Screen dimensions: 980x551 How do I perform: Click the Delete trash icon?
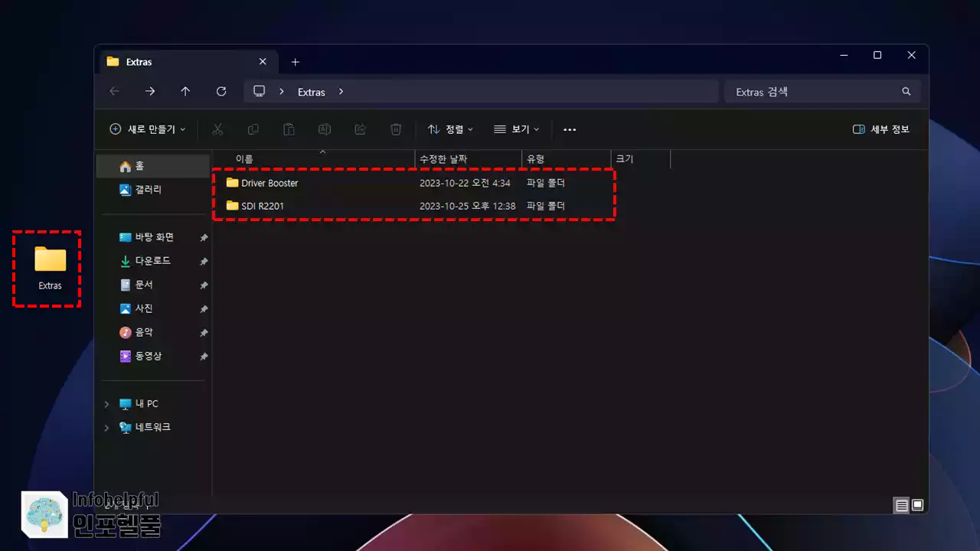[396, 129]
